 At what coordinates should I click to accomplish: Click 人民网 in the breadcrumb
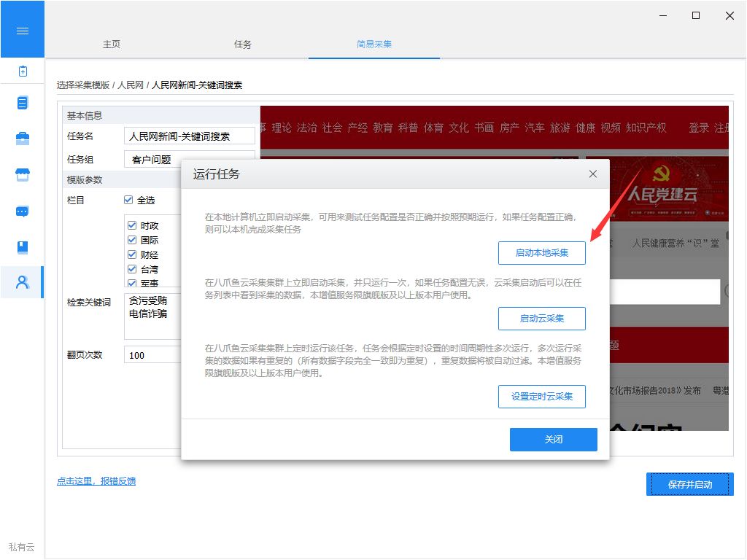pos(131,85)
